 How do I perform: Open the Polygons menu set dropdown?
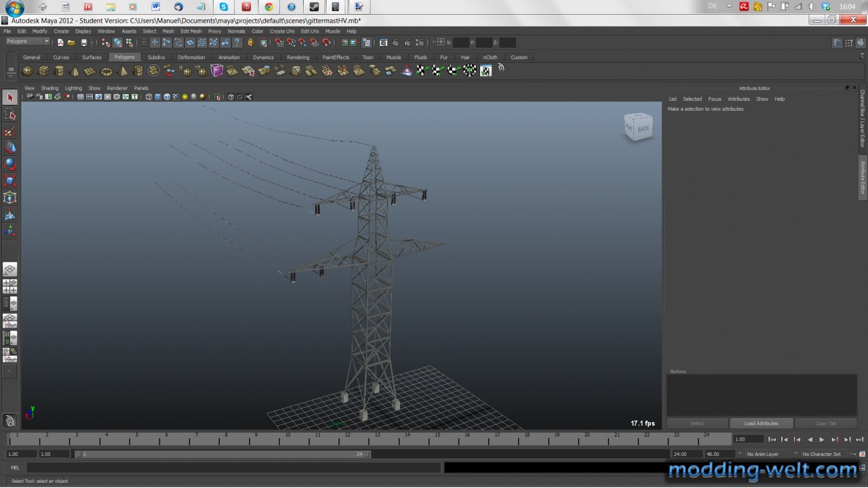click(27, 41)
